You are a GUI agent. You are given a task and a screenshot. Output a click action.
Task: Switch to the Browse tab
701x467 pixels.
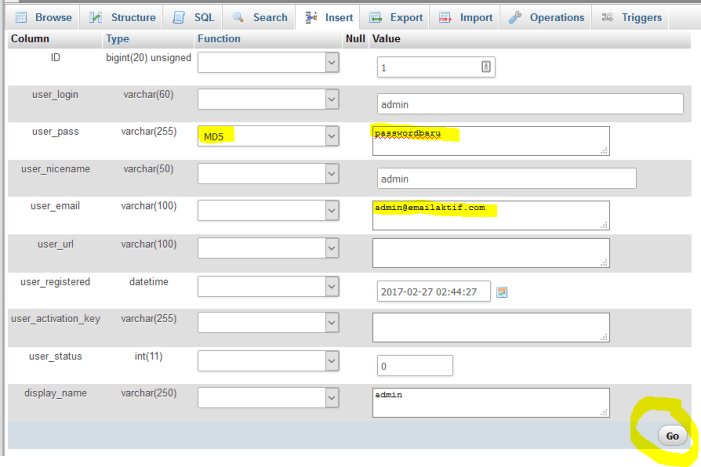point(43,17)
